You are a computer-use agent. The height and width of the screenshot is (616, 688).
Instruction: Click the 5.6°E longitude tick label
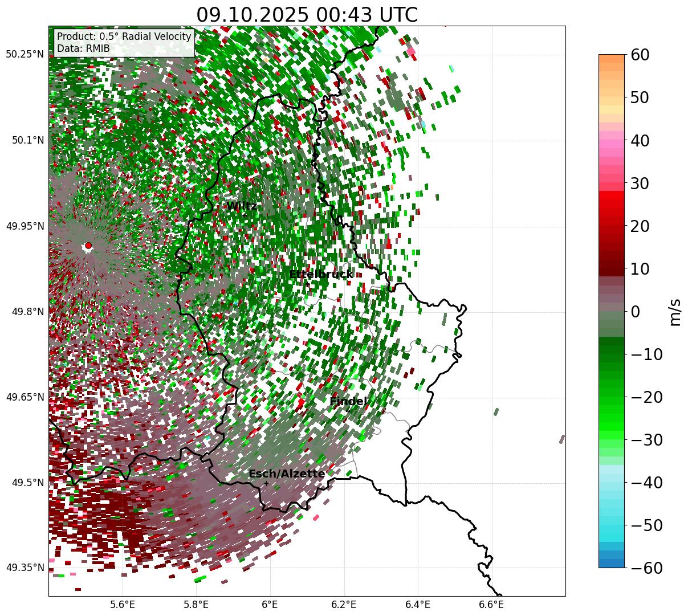click(123, 604)
